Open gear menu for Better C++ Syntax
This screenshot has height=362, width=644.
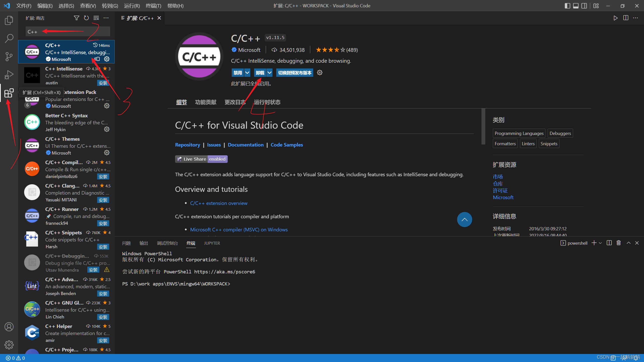pyautogui.click(x=107, y=129)
